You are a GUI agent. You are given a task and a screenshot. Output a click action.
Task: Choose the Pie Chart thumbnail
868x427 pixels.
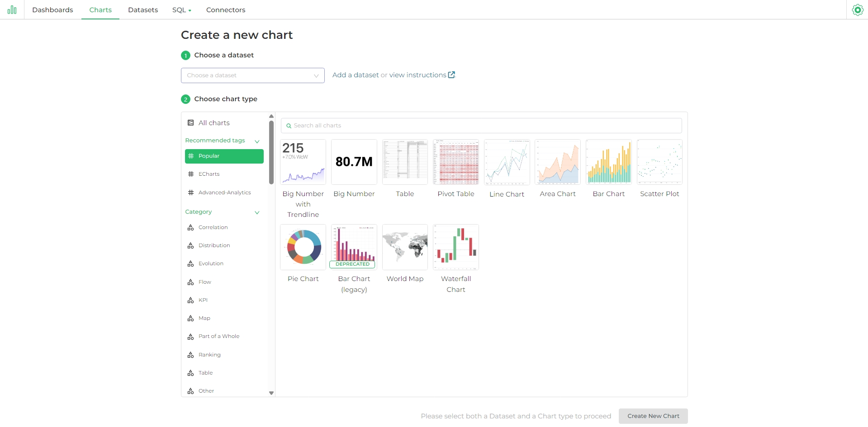click(x=303, y=247)
